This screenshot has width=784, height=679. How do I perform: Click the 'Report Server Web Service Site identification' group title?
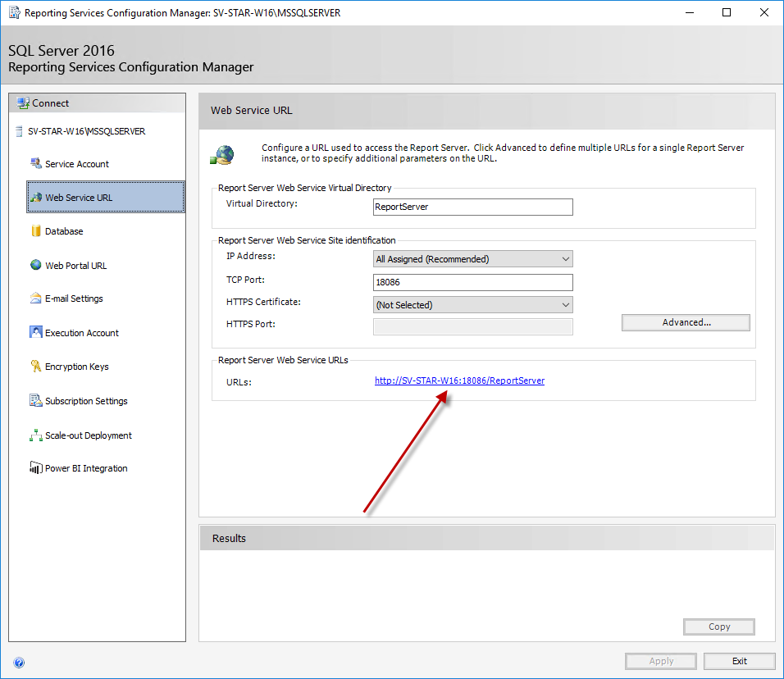pos(307,240)
